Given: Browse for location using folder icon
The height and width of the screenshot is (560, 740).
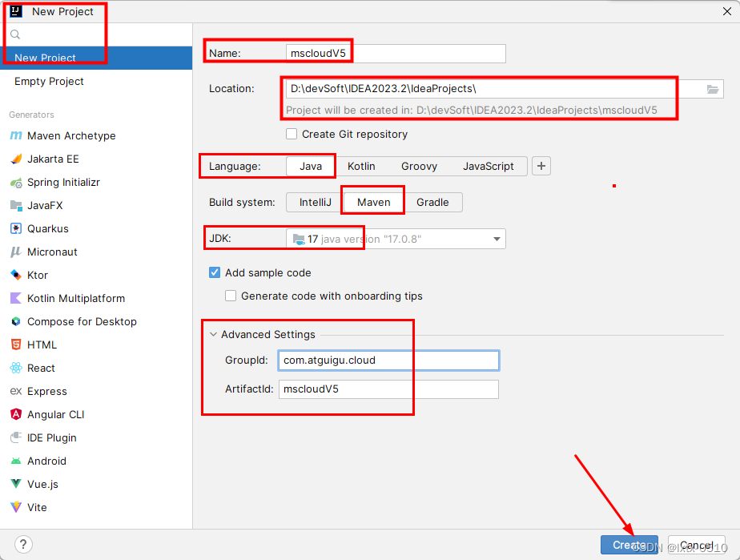Looking at the screenshot, I should pos(713,89).
